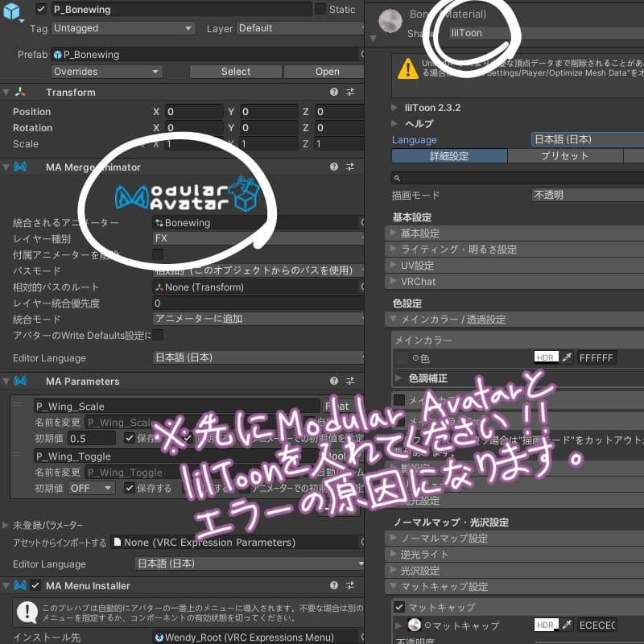This screenshot has height=644, width=644.
Task: Collapse the Transform component foldout
Action: pyautogui.click(x=6, y=93)
